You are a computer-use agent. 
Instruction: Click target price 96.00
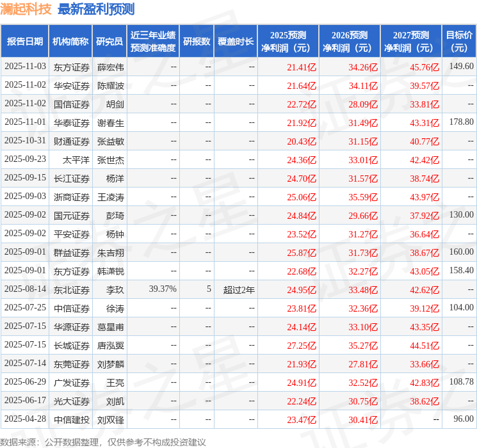pos(464,419)
